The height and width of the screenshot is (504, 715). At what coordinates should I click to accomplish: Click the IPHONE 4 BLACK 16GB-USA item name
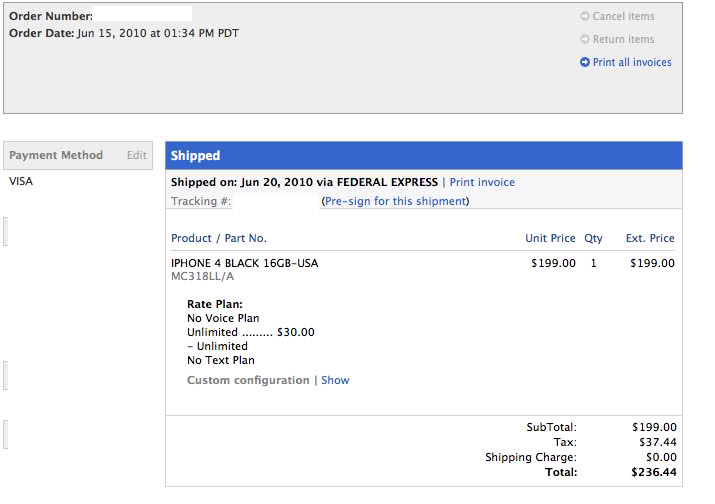click(245, 263)
